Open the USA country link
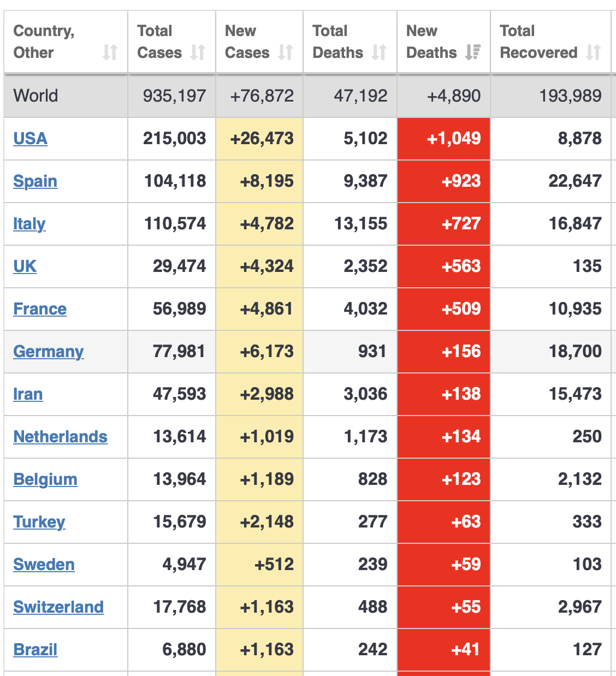Screen dimensions: 616x676 click(31, 139)
